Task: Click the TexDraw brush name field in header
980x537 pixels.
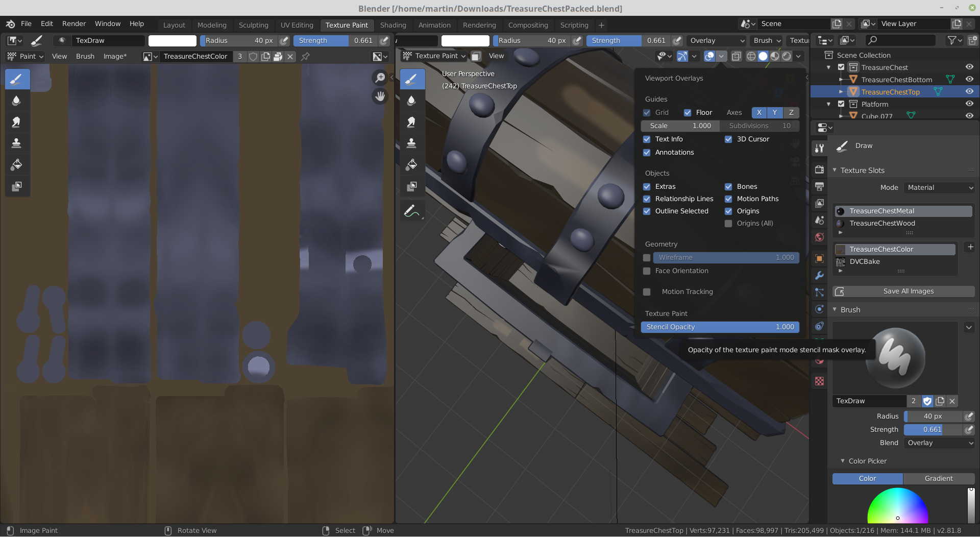Action: click(107, 41)
